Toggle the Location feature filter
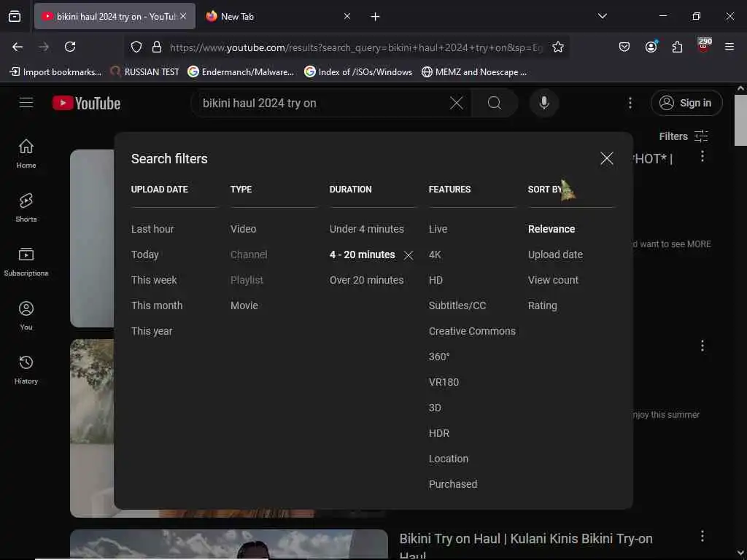This screenshot has height=560, width=747. [449, 459]
